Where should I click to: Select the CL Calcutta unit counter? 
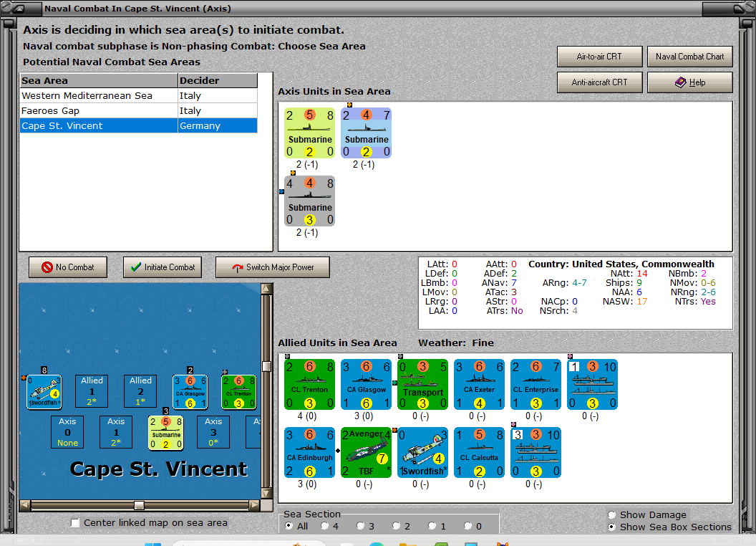coord(479,453)
